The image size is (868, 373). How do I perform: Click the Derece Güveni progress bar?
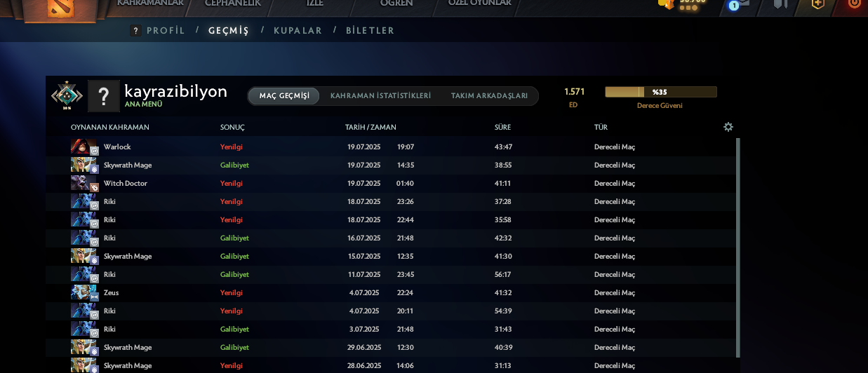(x=660, y=92)
